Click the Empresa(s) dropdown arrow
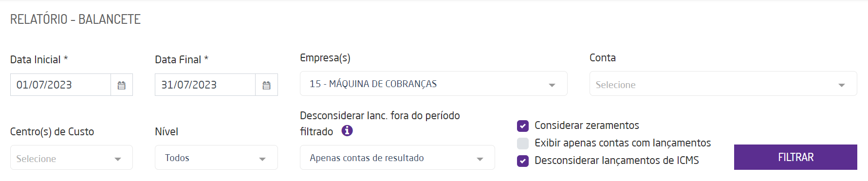Image resolution: width=868 pixels, height=181 pixels. 552,85
